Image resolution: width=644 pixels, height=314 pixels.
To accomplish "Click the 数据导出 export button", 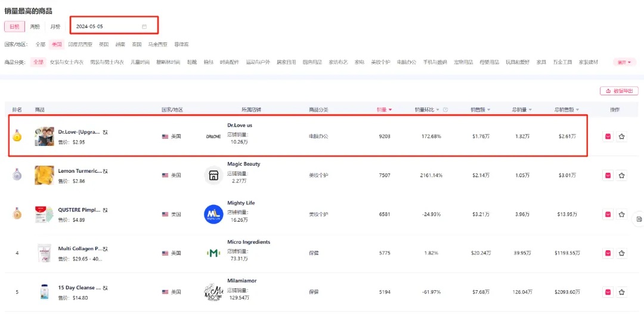I will pyautogui.click(x=619, y=91).
